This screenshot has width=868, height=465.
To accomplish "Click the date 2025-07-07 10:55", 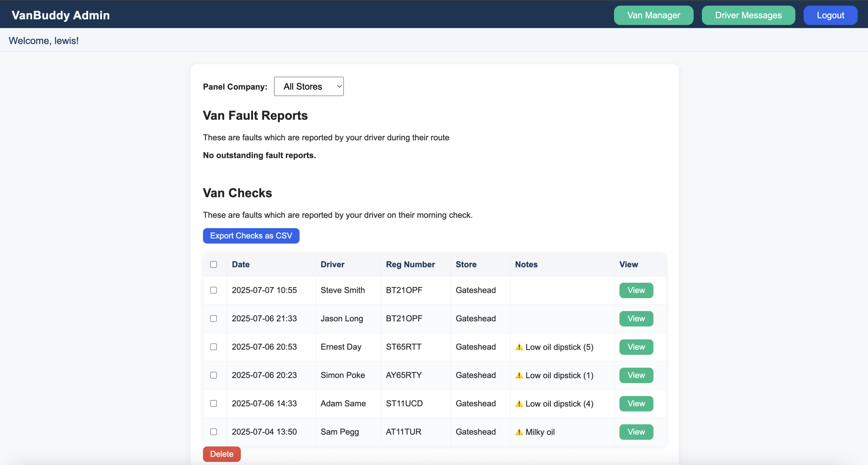I will coord(264,290).
